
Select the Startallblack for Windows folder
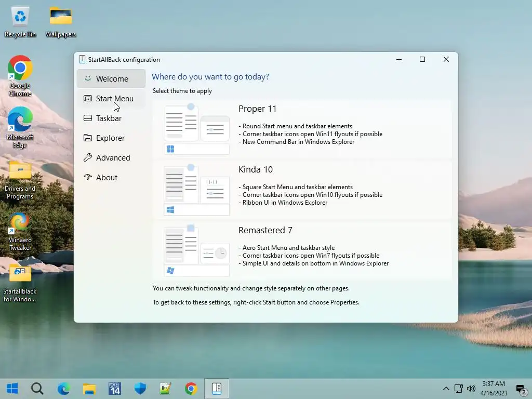pos(20,283)
